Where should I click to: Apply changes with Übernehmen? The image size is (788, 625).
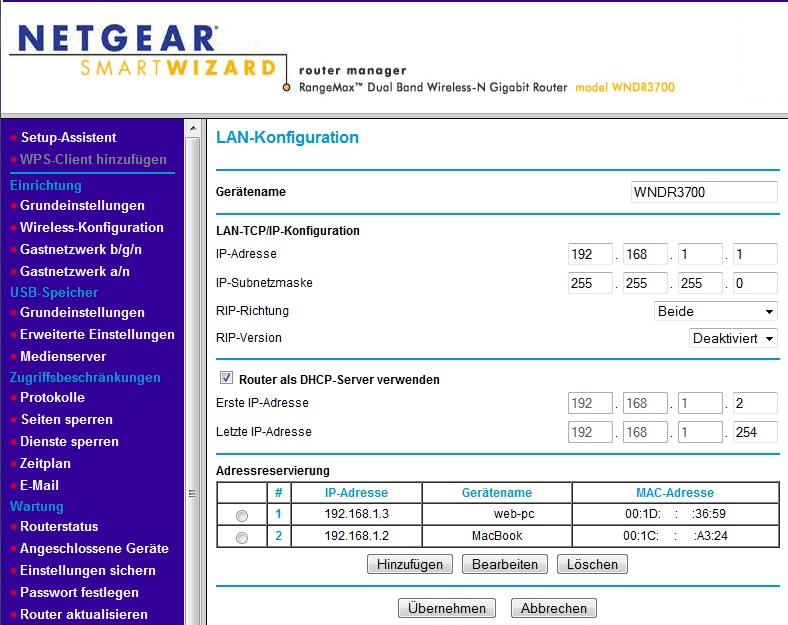pos(447,608)
